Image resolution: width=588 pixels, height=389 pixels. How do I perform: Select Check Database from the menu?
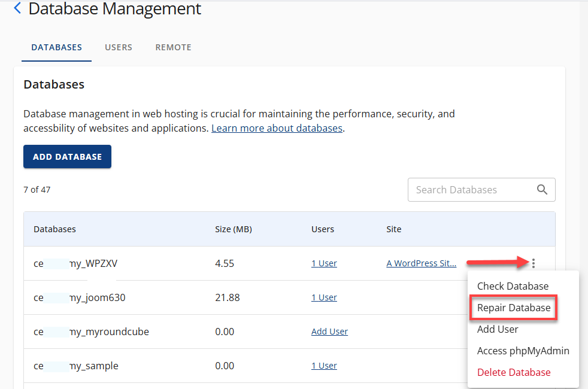point(513,286)
